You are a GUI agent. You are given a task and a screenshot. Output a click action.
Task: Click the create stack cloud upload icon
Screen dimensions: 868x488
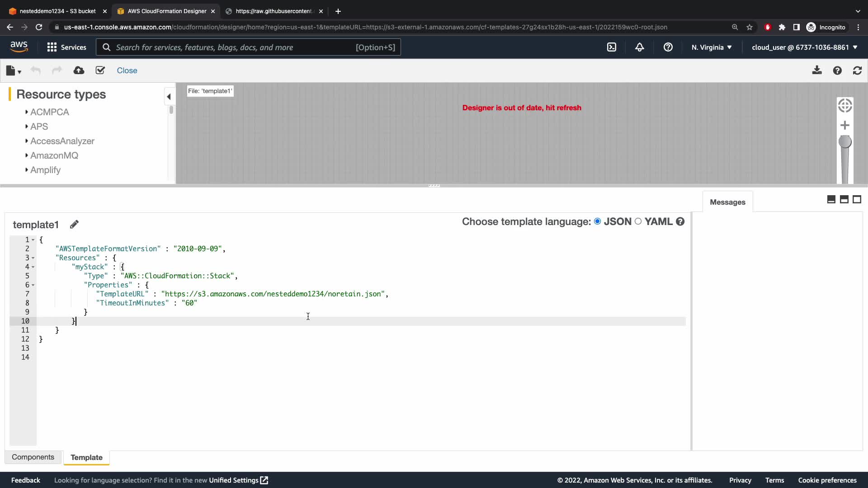tap(79, 70)
